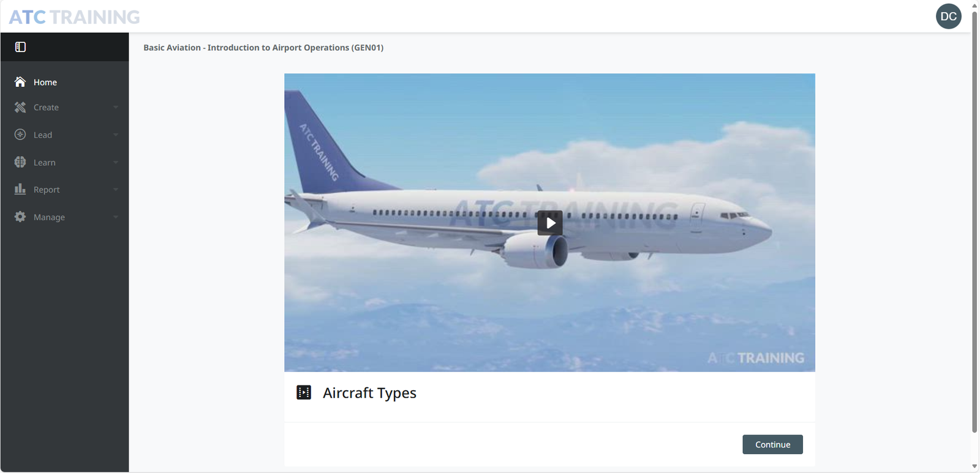The image size is (980, 473).
Task: Click the ATC TRAINING logo
Action: point(74,17)
